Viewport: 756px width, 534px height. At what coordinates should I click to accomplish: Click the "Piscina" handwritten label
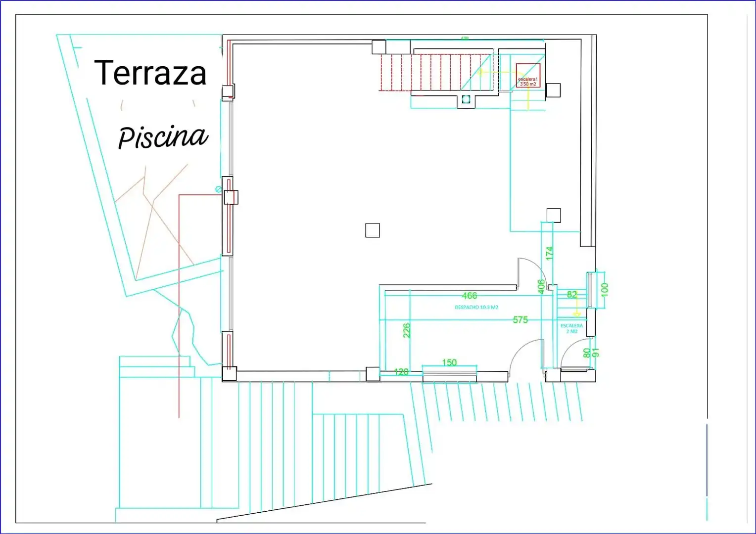(x=163, y=136)
